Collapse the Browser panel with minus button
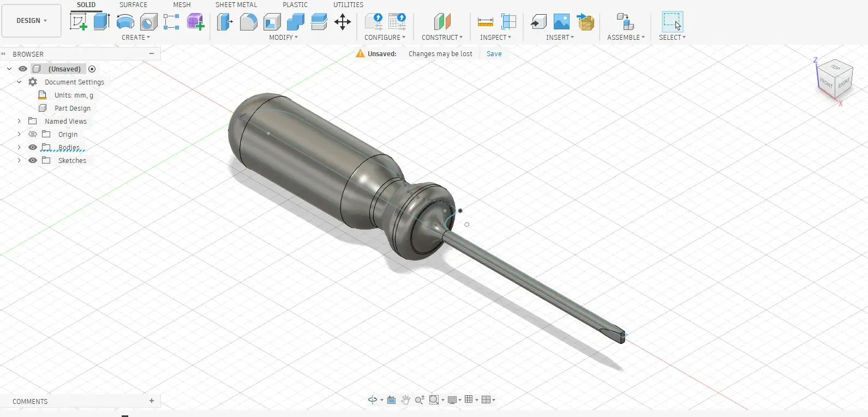Screen dimensions: 868x417 (152, 53)
